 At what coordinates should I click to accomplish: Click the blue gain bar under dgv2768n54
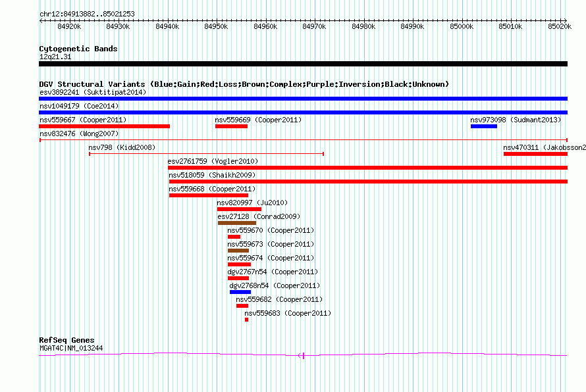tap(240, 292)
